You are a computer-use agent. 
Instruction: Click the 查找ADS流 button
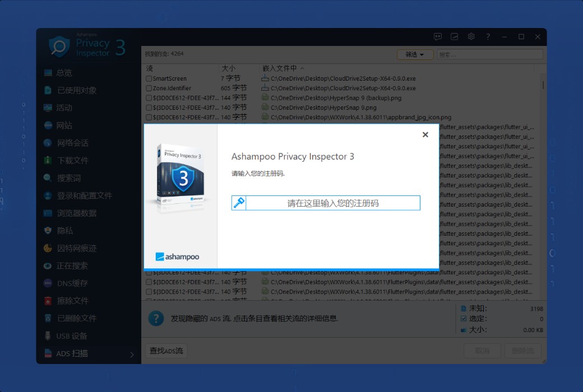[x=166, y=351]
